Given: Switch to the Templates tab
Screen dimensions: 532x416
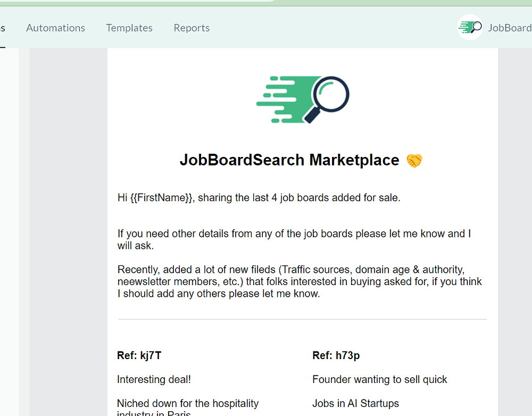Looking at the screenshot, I should tap(129, 28).
